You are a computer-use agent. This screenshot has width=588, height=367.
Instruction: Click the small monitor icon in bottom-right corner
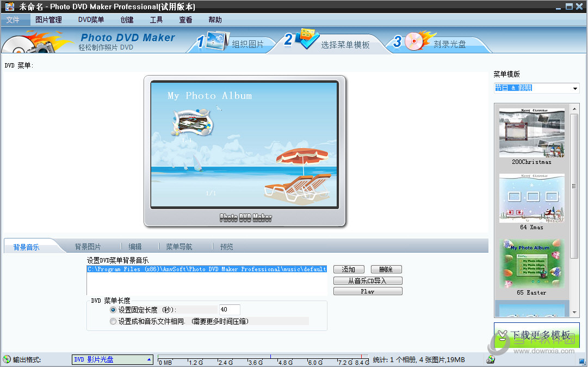point(582,362)
